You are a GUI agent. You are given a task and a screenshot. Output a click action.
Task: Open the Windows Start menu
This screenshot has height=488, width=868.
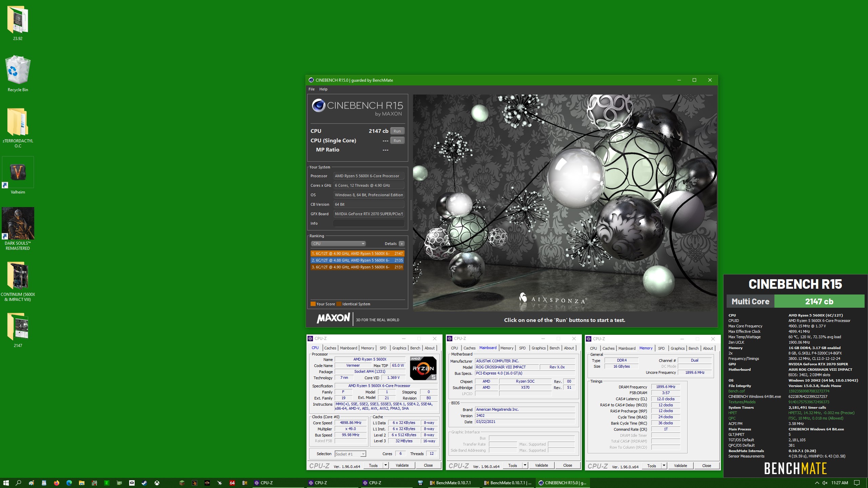point(6,483)
